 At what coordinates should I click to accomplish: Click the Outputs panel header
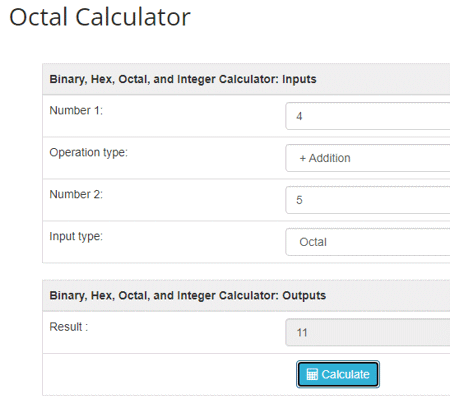click(x=246, y=295)
